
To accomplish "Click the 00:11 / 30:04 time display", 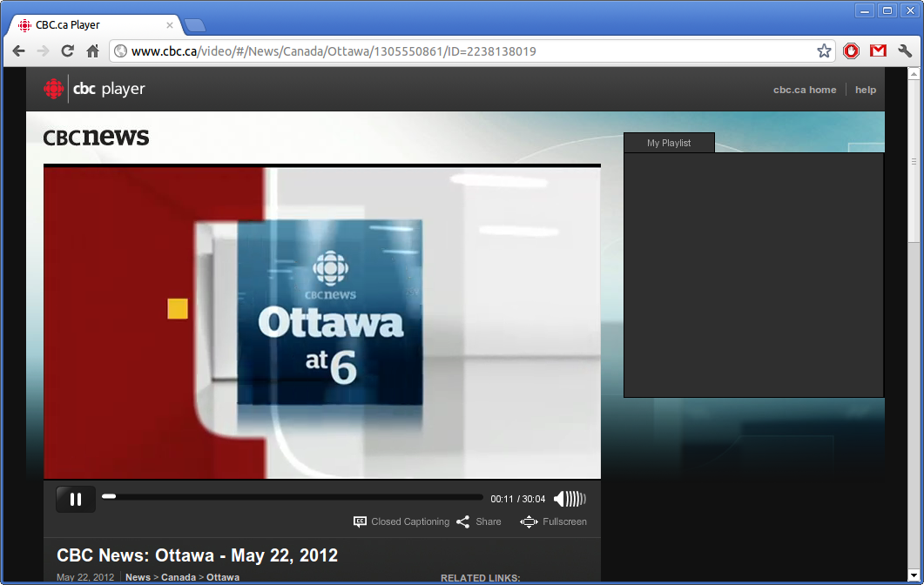I will (x=517, y=499).
